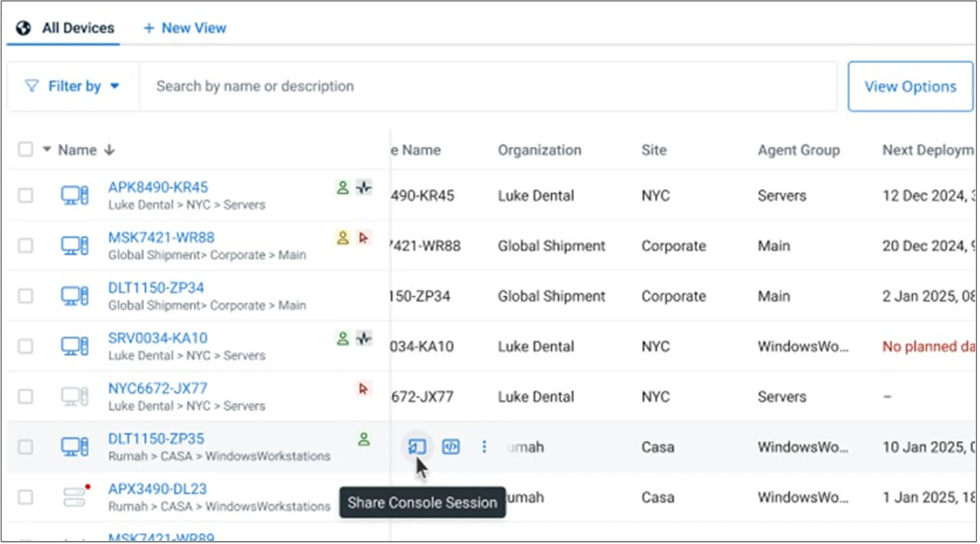Image resolution: width=980 pixels, height=544 pixels.
Task: Click yellow user icon on MSK7421-WR88 row
Action: [342, 238]
